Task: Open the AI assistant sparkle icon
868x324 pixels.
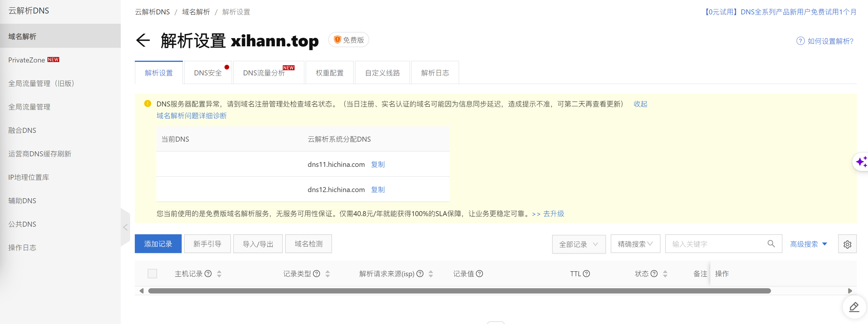Action: pyautogui.click(x=861, y=162)
